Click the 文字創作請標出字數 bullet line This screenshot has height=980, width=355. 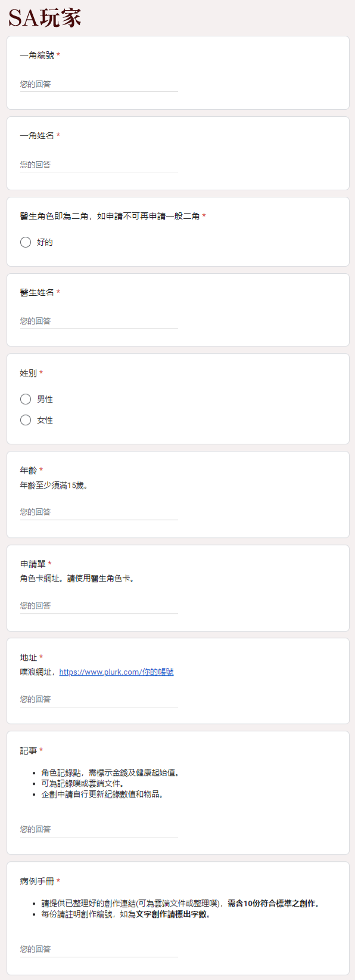pyautogui.click(x=126, y=914)
